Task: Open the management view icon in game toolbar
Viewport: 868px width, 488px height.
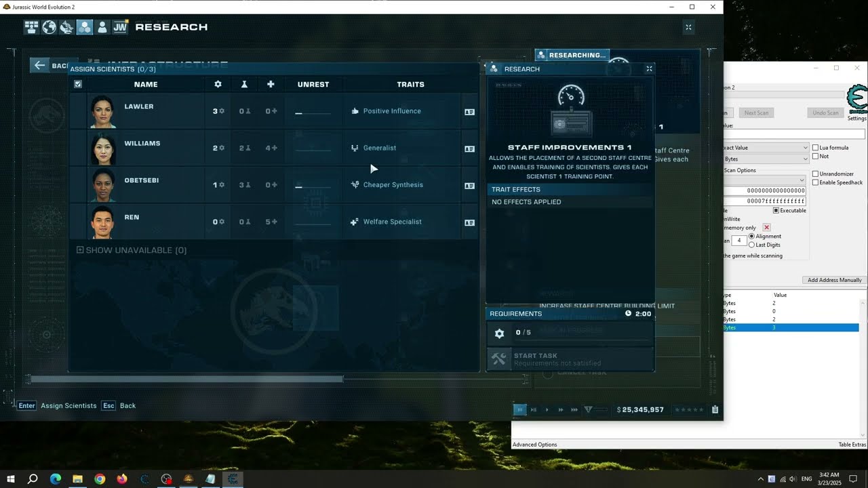Action: point(31,27)
